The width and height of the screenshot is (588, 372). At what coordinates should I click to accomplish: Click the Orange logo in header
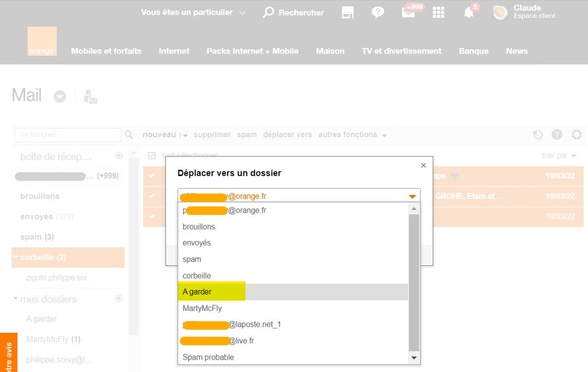click(42, 41)
